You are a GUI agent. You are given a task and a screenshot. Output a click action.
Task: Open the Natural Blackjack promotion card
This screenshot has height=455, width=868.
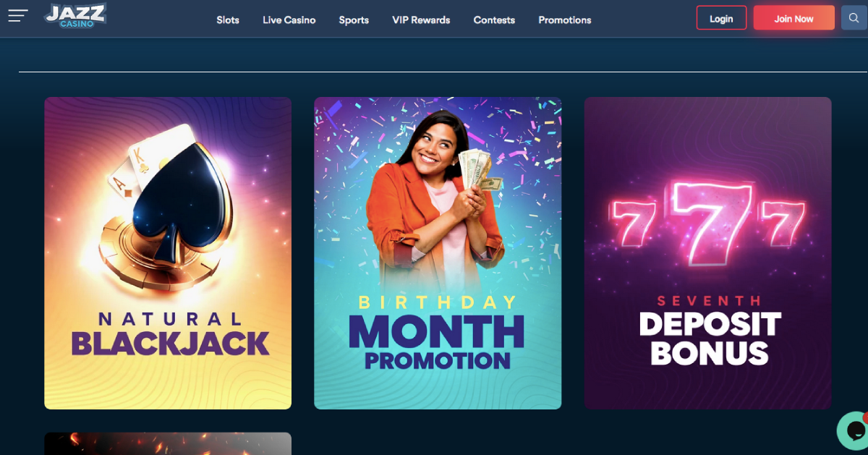coord(168,253)
